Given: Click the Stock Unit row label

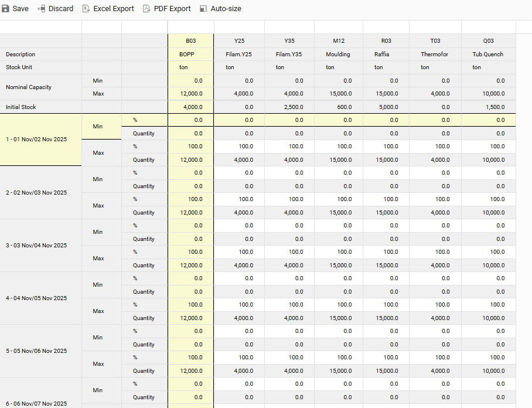Looking at the screenshot, I should point(19,67).
